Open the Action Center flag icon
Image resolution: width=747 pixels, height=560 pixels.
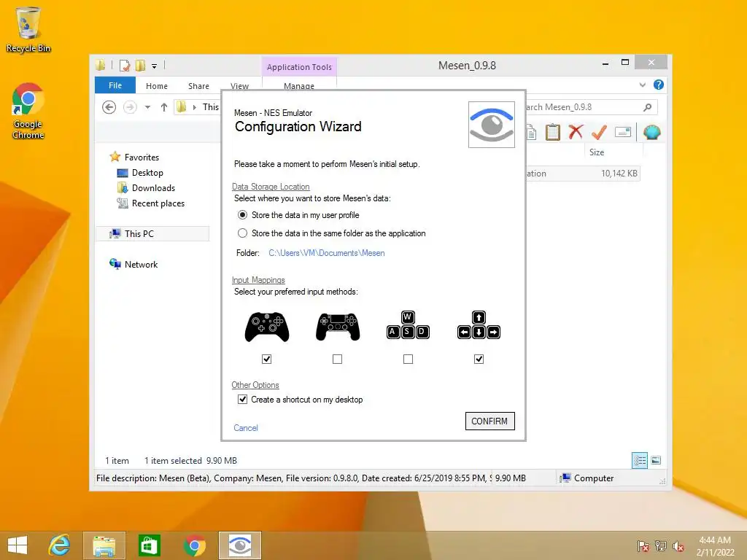(x=643, y=546)
